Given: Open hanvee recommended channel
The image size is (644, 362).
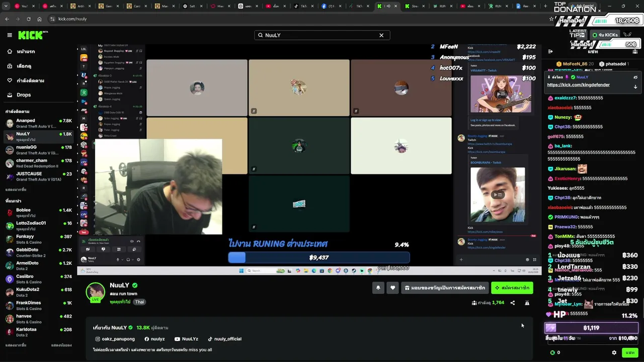Looking at the screenshot, I should (x=39, y=319).
